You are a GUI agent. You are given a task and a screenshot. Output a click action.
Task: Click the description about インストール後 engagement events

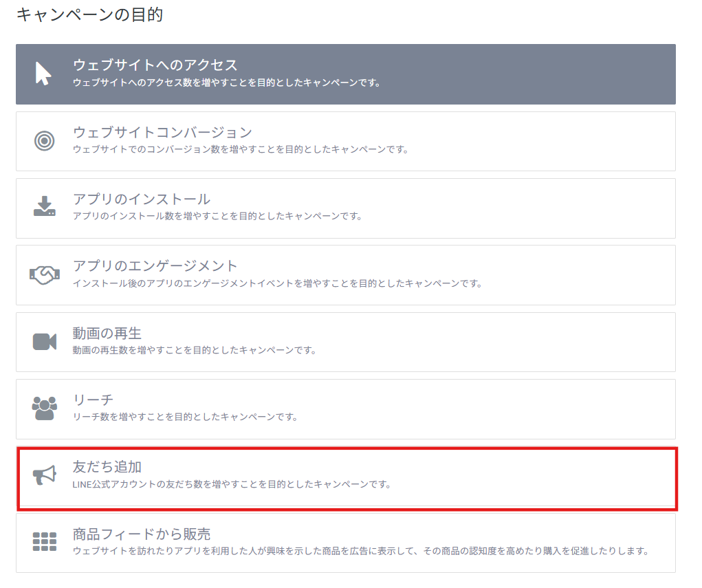click(x=277, y=283)
